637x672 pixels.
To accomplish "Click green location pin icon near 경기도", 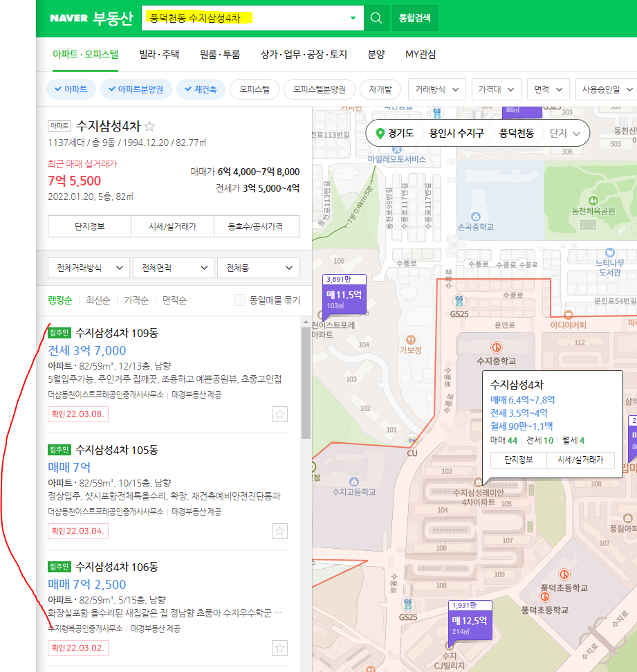I will click(x=380, y=134).
